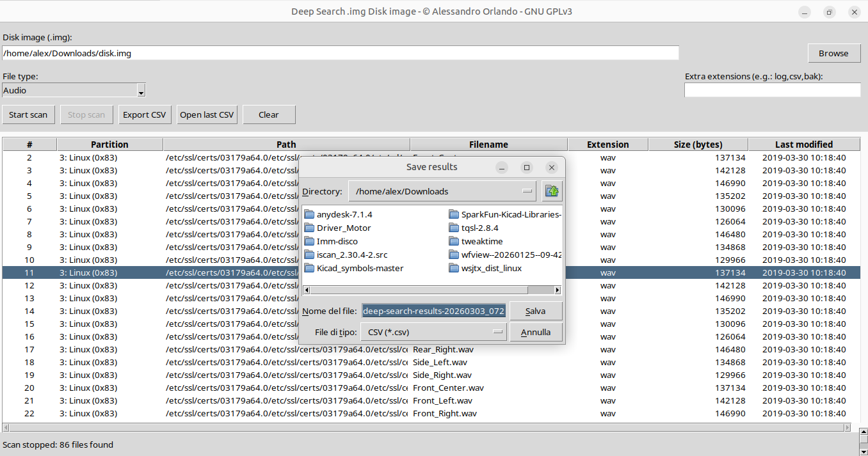The image size is (868, 456).
Task: Open the File di tipo CSV dropdown
Action: pyautogui.click(x=433, y=332)
